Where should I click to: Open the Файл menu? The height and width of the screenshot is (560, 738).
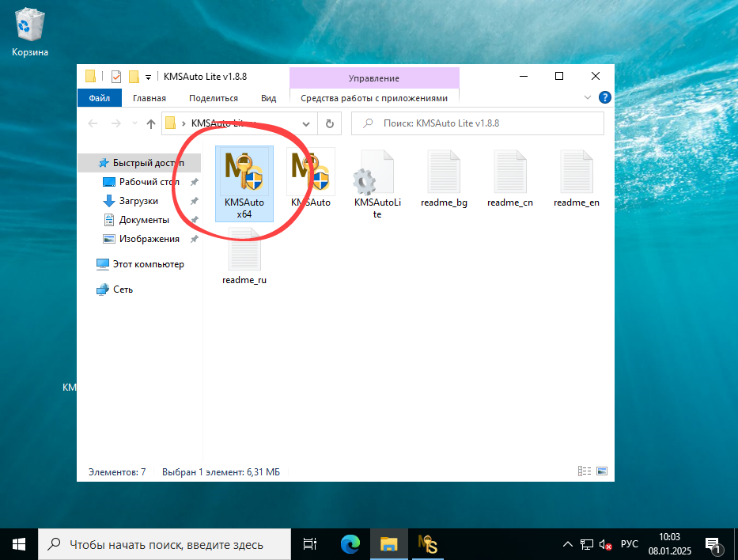point(99,97)
